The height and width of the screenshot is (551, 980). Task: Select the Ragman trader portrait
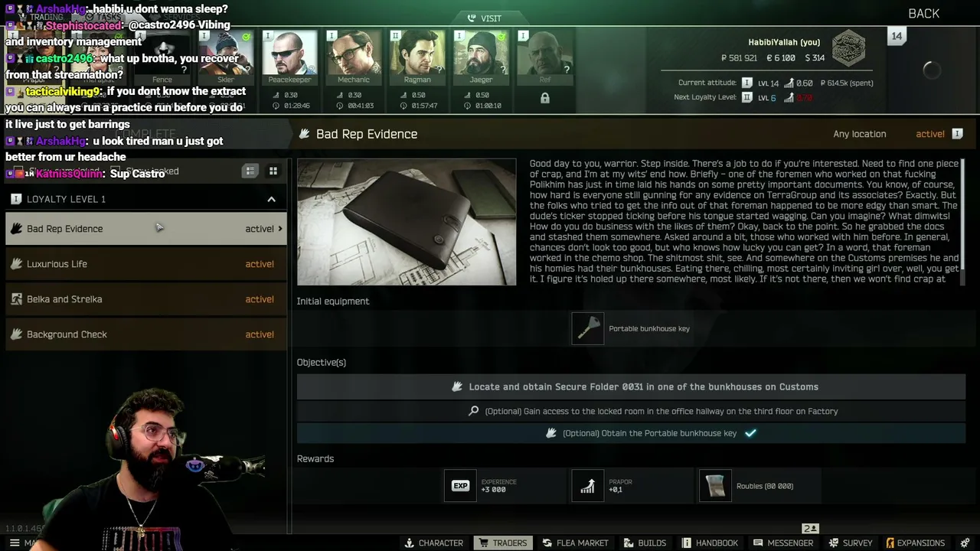point(417,53)
